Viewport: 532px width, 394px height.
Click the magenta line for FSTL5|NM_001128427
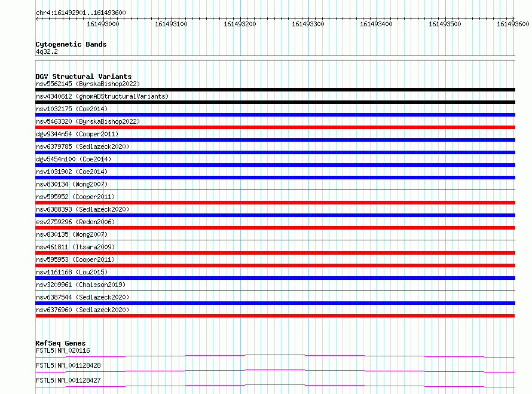[275, 386]
